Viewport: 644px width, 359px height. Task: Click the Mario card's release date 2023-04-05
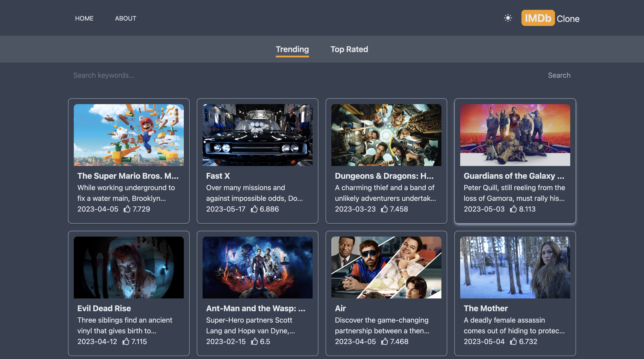98,209
